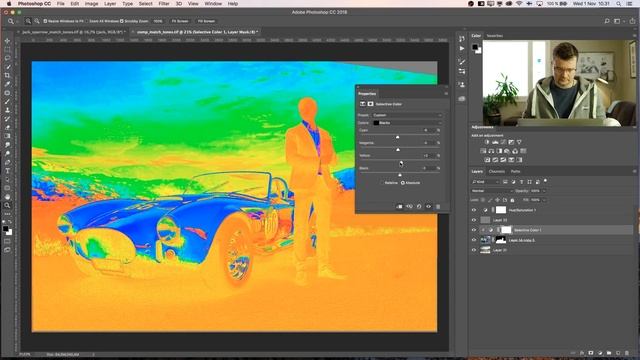Open the Properties panel flyout menu

[x=446, y=93]
